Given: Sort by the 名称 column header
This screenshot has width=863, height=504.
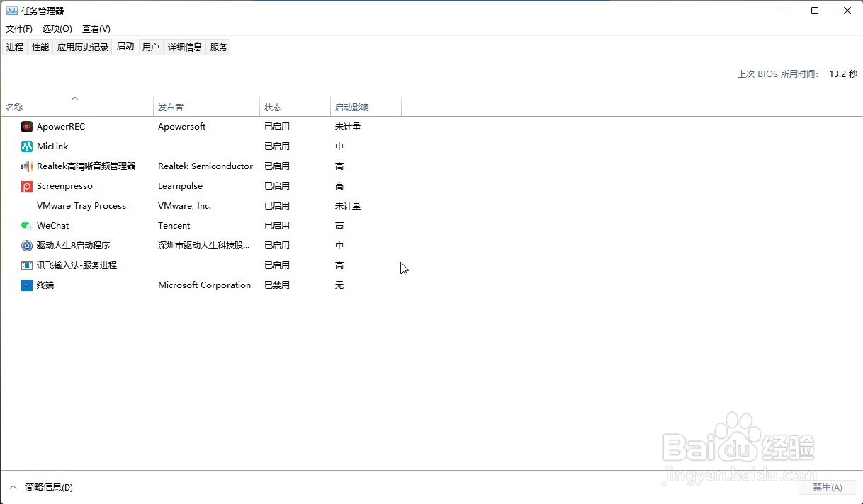Looking at the screenshot, I should click(77, 107).
